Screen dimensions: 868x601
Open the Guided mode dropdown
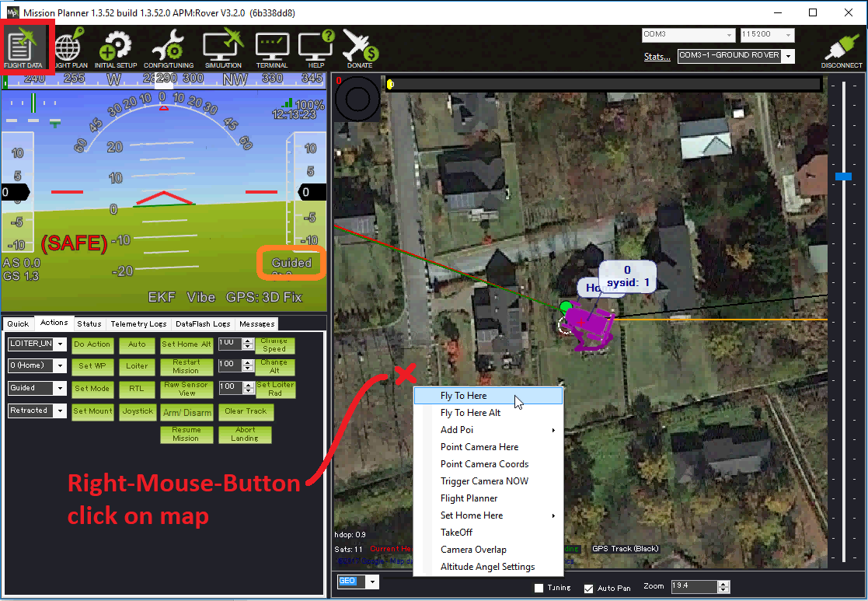tap(60, 388)
